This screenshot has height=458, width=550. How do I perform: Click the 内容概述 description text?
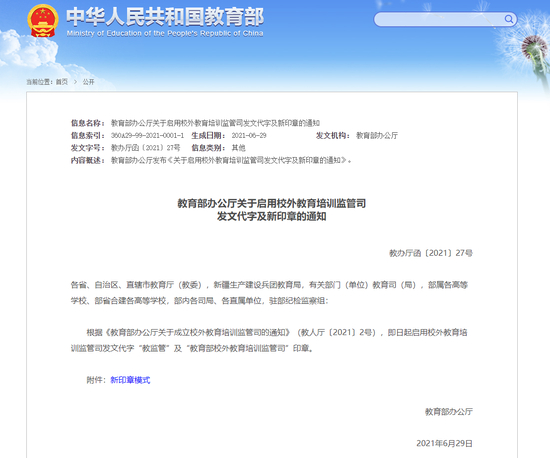[x=231, y=160]
